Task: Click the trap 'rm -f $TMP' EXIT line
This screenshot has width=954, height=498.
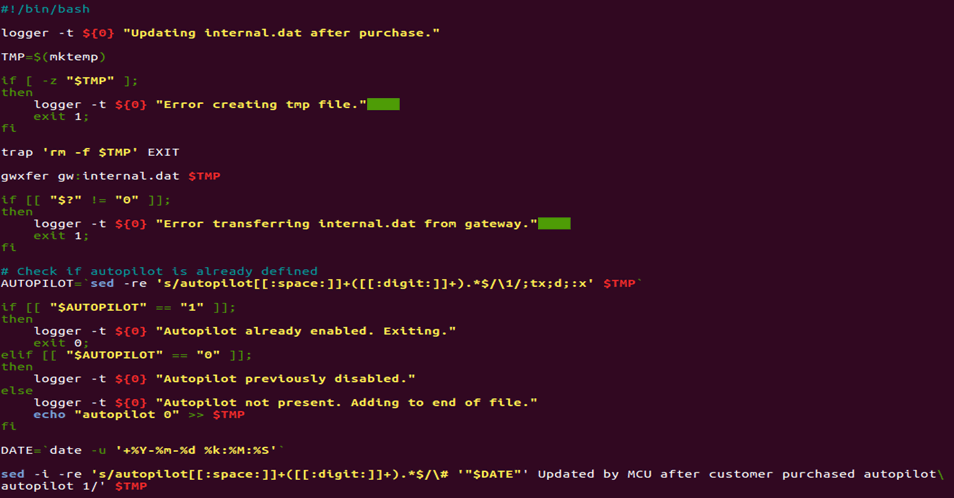Action: (x=90, y=152)
